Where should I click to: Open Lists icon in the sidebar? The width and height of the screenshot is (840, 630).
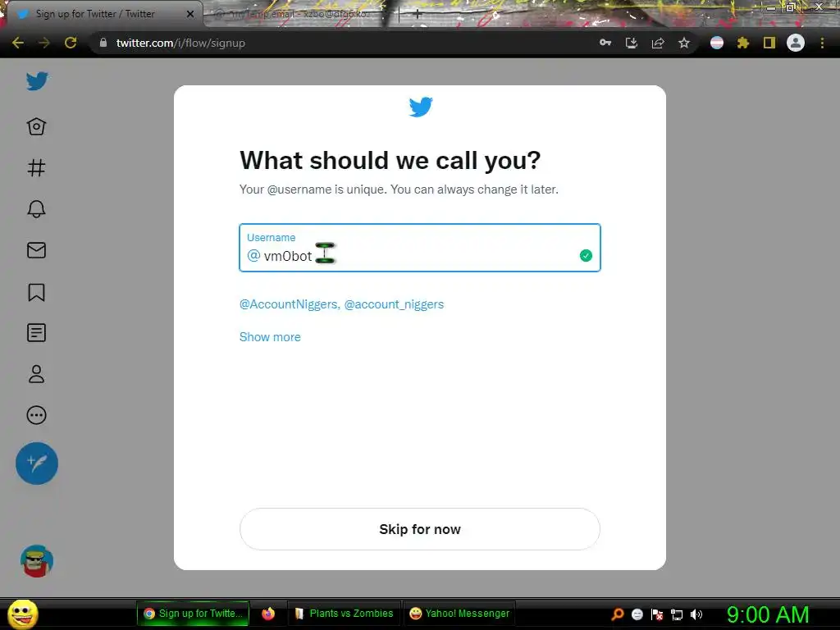coord(36,333)
